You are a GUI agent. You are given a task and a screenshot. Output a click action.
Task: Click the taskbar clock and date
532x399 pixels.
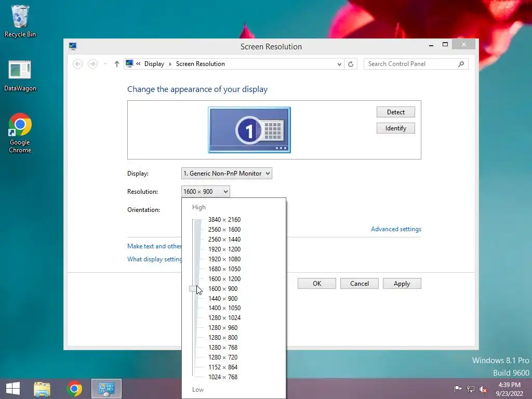509,389
